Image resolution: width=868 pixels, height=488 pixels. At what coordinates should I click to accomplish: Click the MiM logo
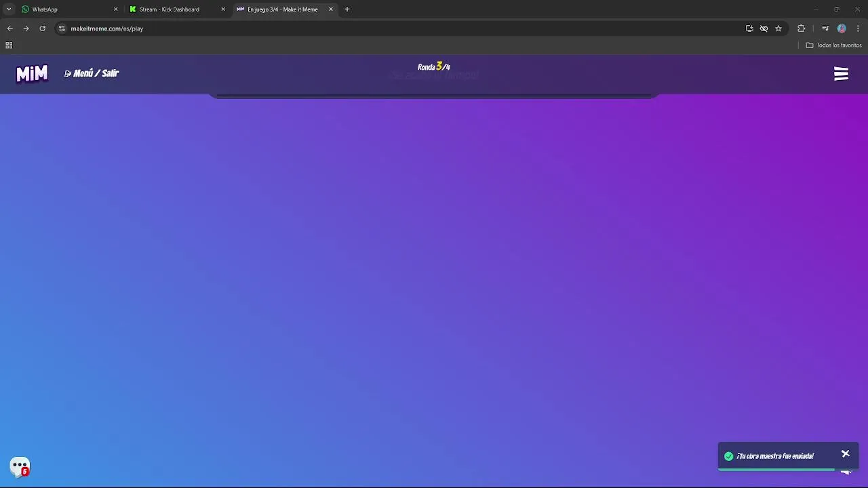pos(32,73)
